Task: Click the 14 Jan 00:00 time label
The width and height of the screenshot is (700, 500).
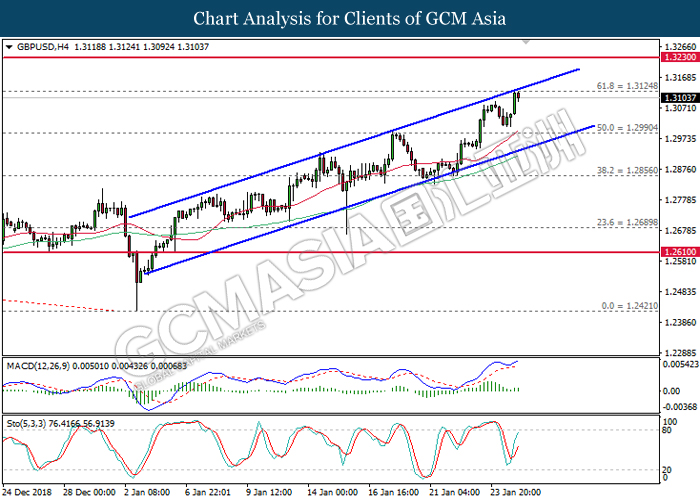Action: [332, 492]
